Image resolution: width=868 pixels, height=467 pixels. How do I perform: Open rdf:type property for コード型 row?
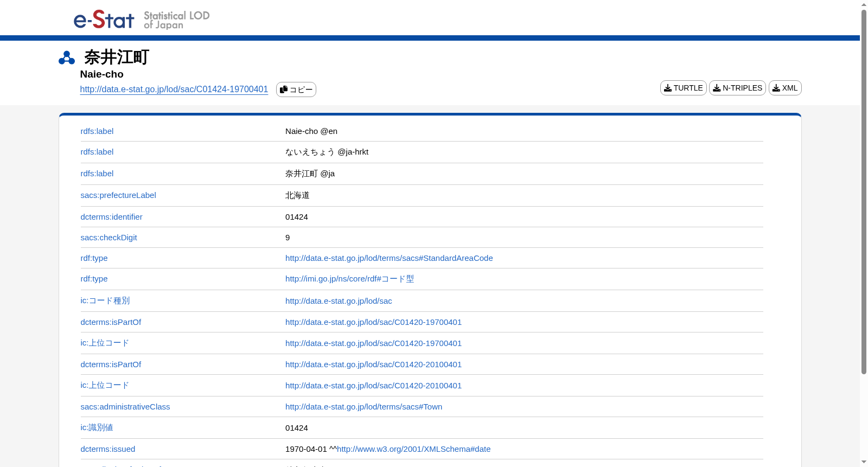tap(94, 279)
